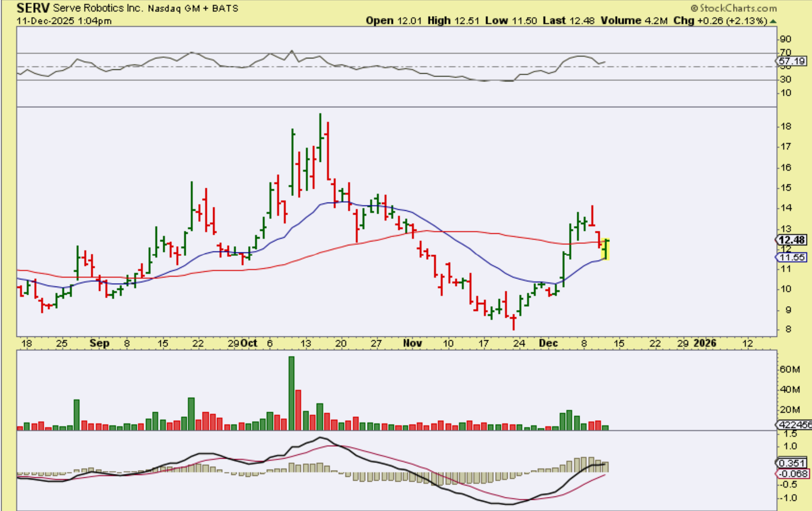Viewport: 812px width, 511px height.
Task: Click the green up-arrow next to Chg
Action: click(773, 21)
